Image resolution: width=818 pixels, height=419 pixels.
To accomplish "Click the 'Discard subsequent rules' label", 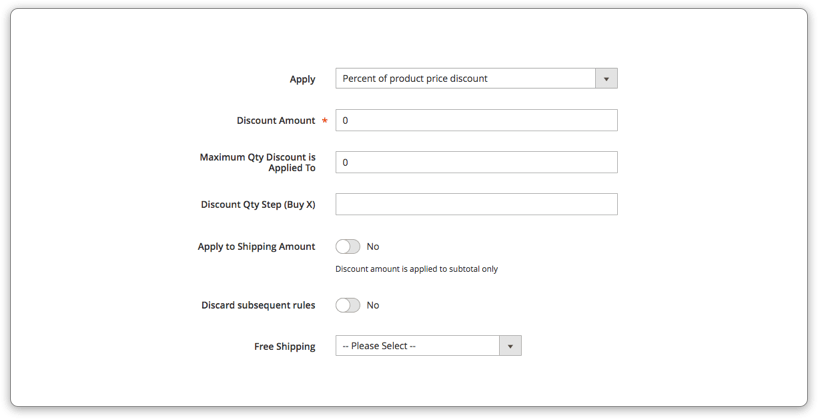I will click(x=258, y=305).
